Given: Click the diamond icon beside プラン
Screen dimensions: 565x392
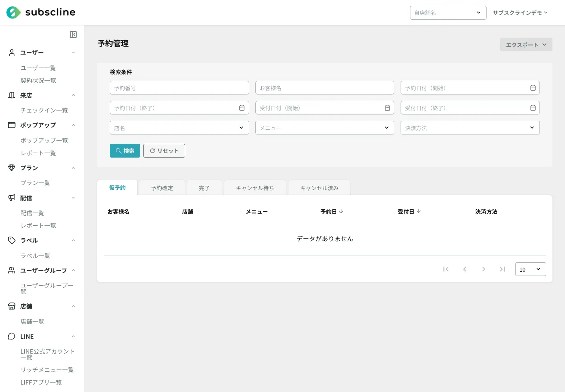Looking at the screenshot, I should [12, 168].
